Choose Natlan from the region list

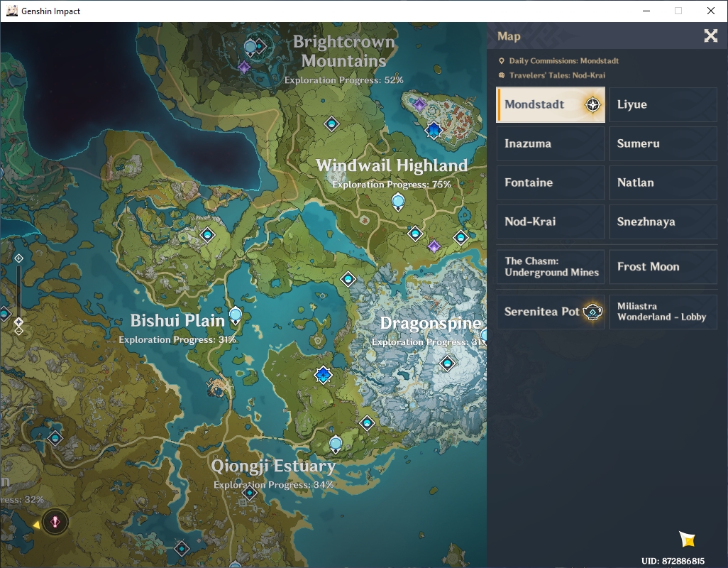(x=663, y=182)
